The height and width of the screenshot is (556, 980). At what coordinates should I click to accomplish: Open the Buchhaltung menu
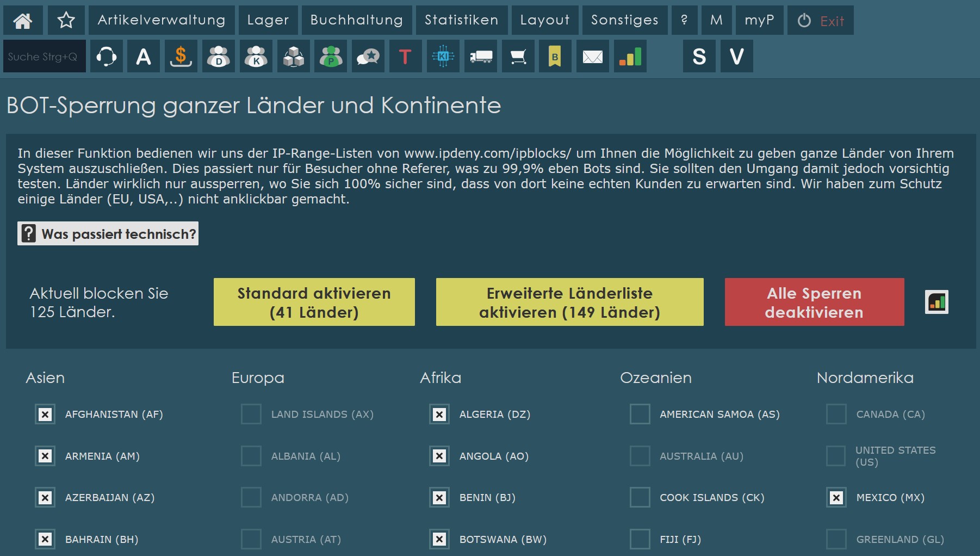pos(357,20)
